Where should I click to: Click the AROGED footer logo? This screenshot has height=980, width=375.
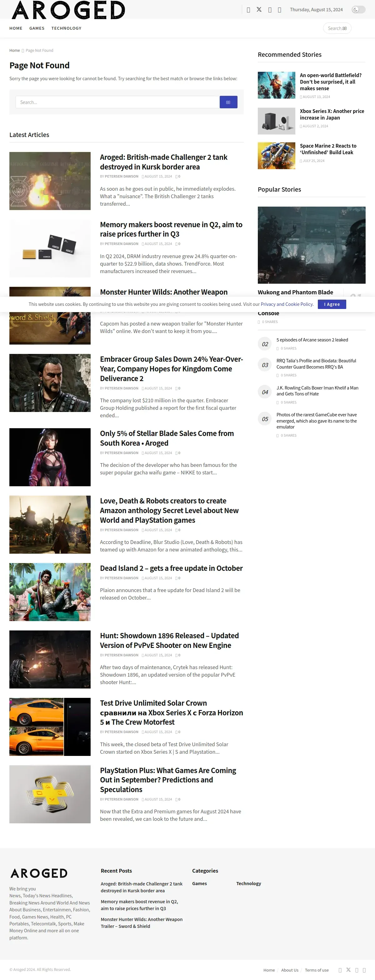tap(39, 873)
